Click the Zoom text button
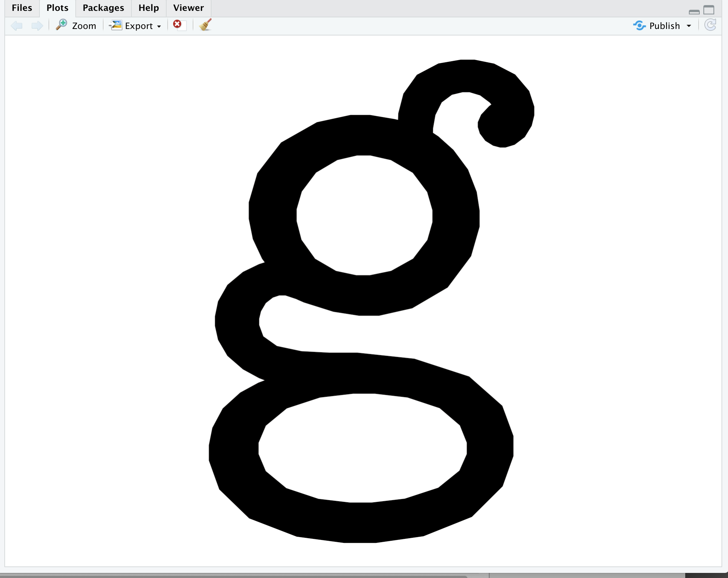The image size is (728, 578). (84, 26)
